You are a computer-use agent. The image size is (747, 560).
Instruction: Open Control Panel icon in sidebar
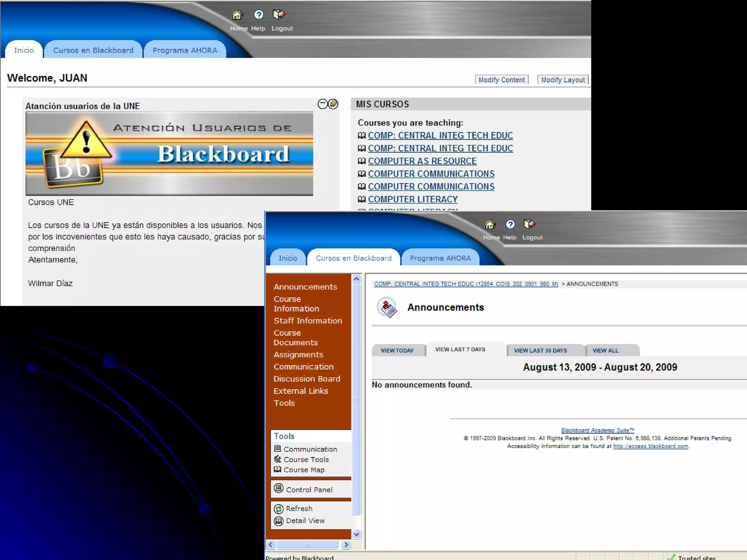click(279, 489)
